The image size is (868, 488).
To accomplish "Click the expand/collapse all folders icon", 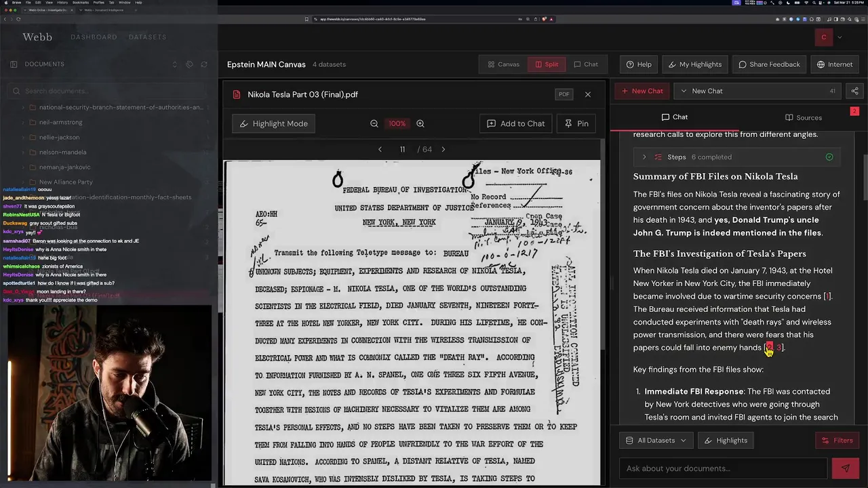I will click(x=175, y=64).
